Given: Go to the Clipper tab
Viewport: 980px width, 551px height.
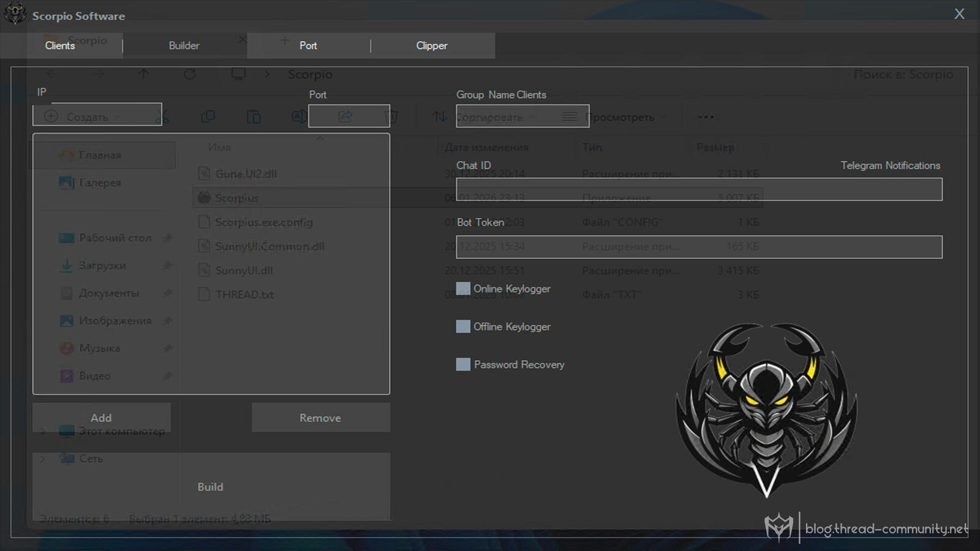Looking at the screenshot, I should coord(432,45).
